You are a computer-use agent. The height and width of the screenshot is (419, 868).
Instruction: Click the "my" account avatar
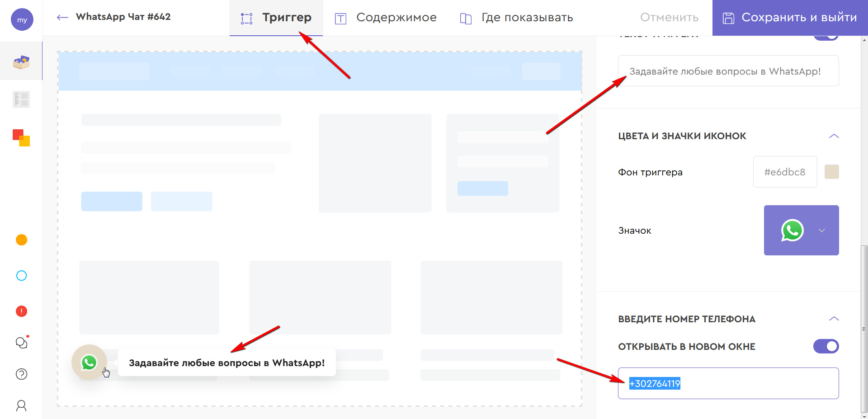click(22, 19)
